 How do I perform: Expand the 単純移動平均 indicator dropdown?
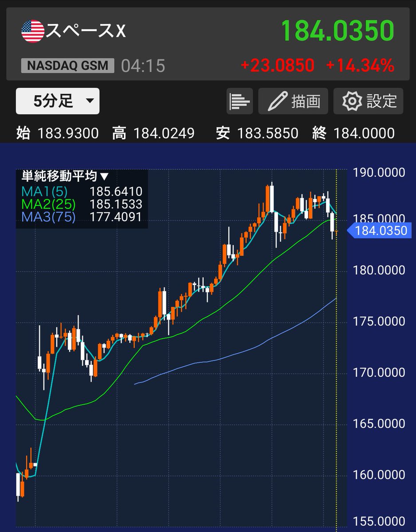click(65, 176)
